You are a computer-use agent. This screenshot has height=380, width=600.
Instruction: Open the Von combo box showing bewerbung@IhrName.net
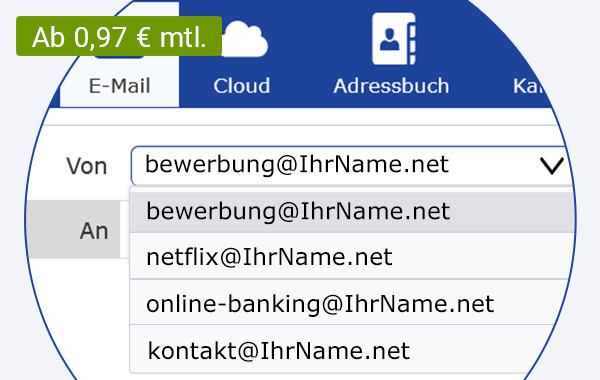(348, 165)
